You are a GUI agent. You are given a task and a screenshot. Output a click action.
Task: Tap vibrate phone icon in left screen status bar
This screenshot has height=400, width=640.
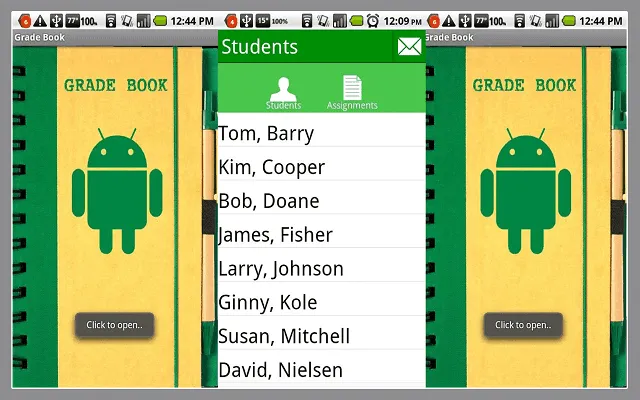pyautogui.click(x=127, y=21)
